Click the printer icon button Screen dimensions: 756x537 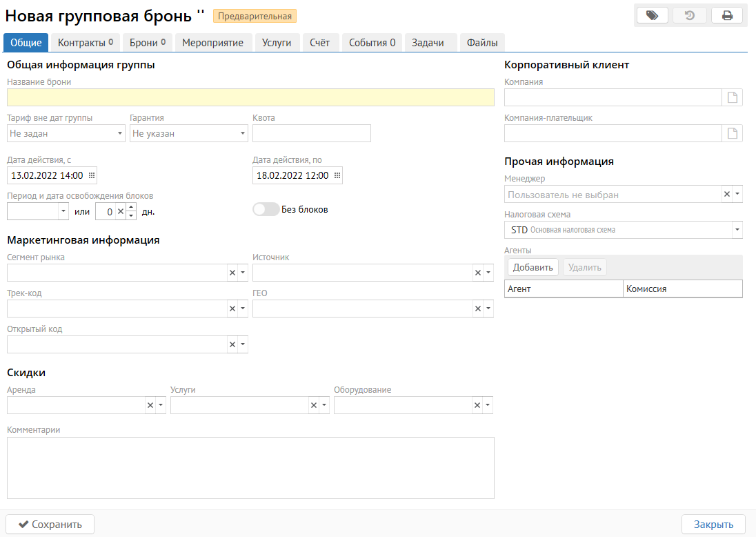coord(727,15)
